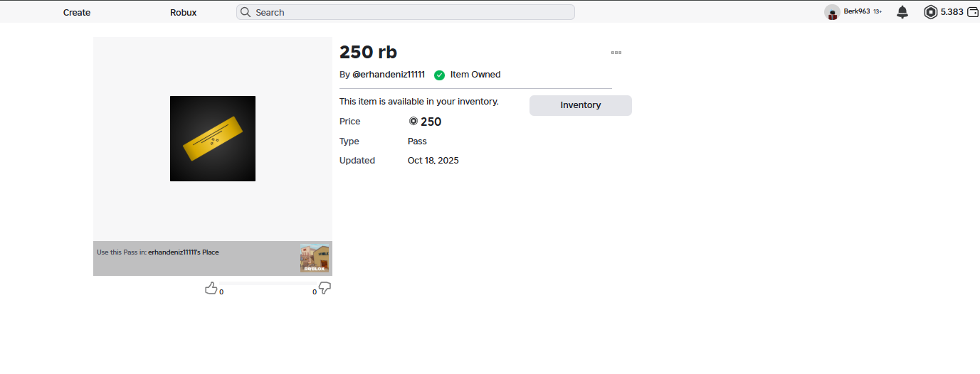Viewport: 980px width, 374px height.
Task: Click the Inventory button
Action: [580, 105]
